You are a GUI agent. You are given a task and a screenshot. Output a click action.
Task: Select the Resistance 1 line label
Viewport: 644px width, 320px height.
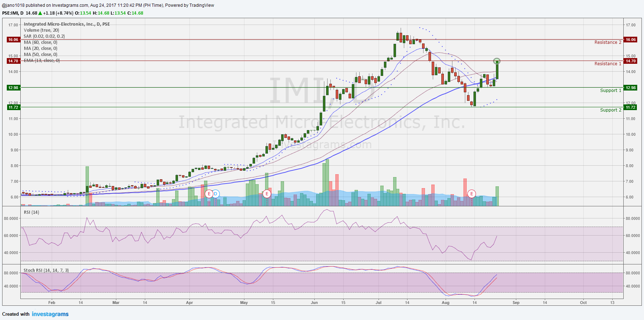608,64
